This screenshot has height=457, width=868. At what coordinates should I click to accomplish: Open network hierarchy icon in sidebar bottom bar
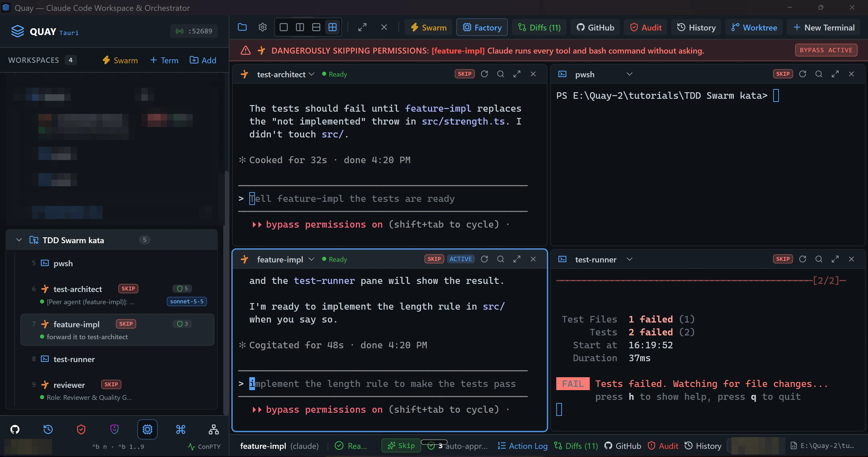[214, 429]
